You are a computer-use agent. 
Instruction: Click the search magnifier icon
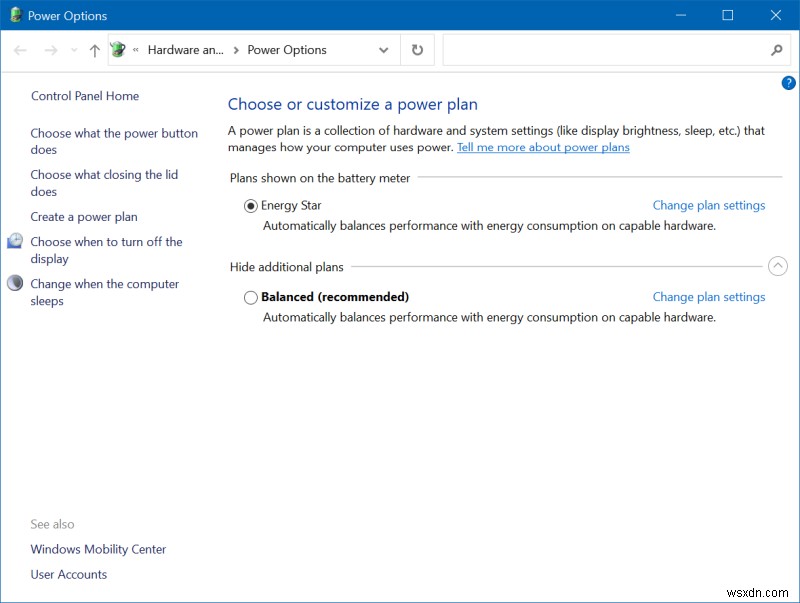777,50
